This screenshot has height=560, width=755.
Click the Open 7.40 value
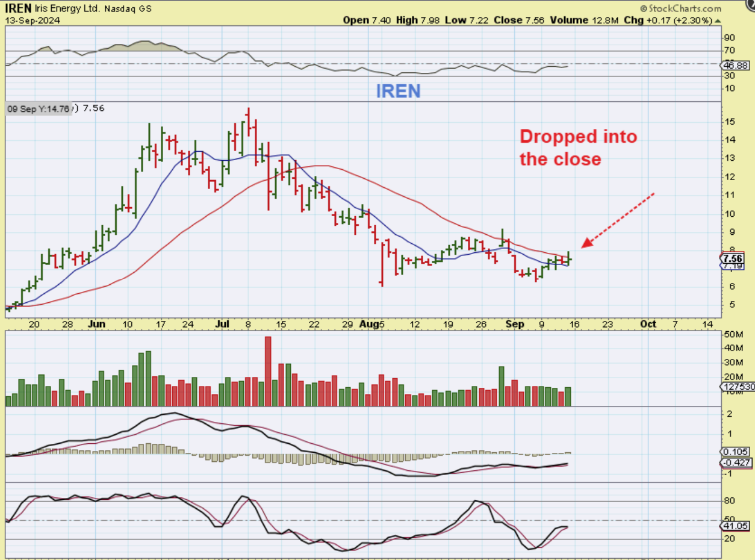click(x=367, y=20)
